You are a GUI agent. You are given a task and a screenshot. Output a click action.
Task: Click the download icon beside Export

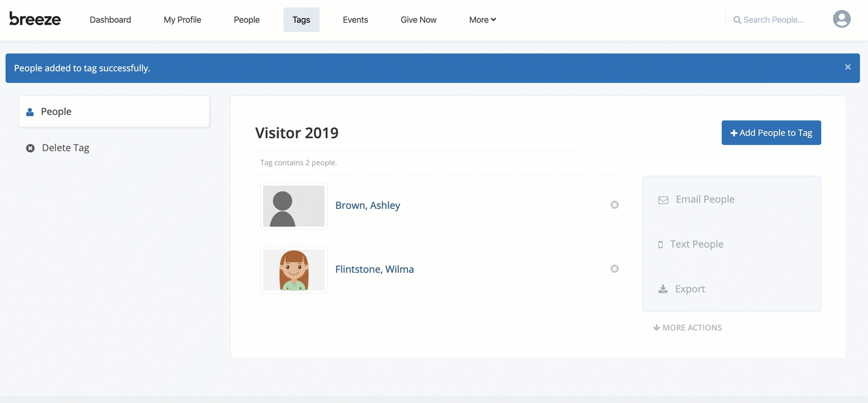(x=663, y=289)
